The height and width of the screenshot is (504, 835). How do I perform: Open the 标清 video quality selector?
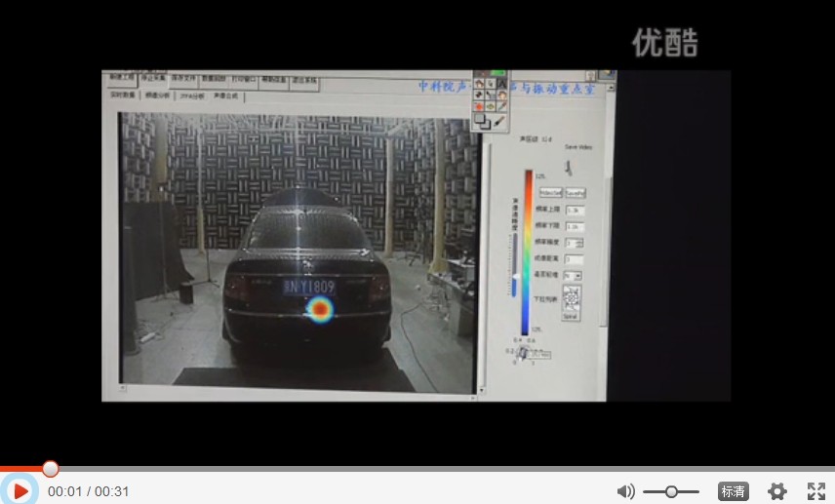[x=734, y=491]
